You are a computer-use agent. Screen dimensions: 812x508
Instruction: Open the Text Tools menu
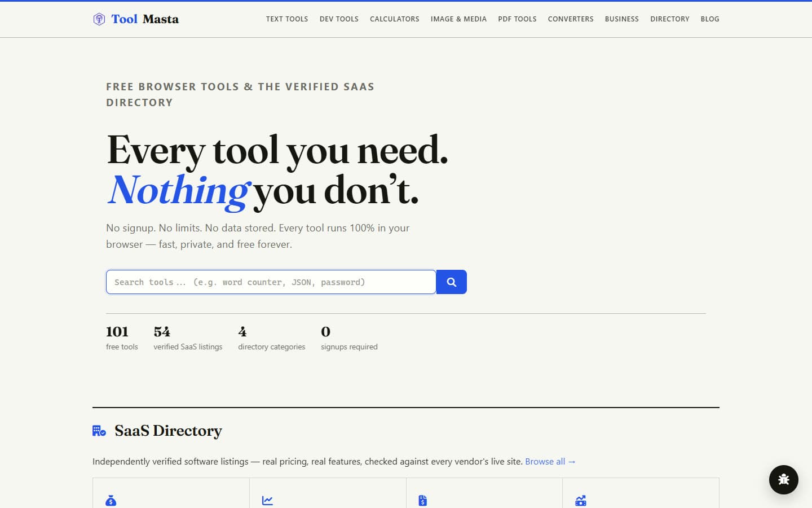(x=287, y=19)
